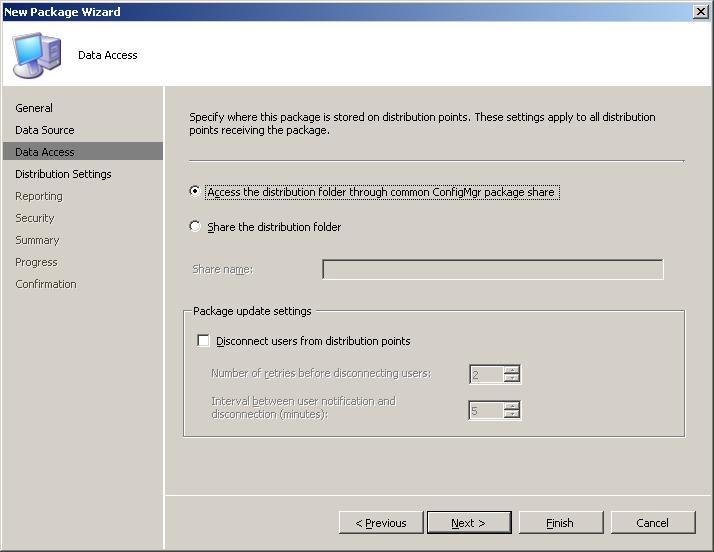
Task: Increase number of retries spinner value
Action: pyautogui.click(x=512, y=370)
